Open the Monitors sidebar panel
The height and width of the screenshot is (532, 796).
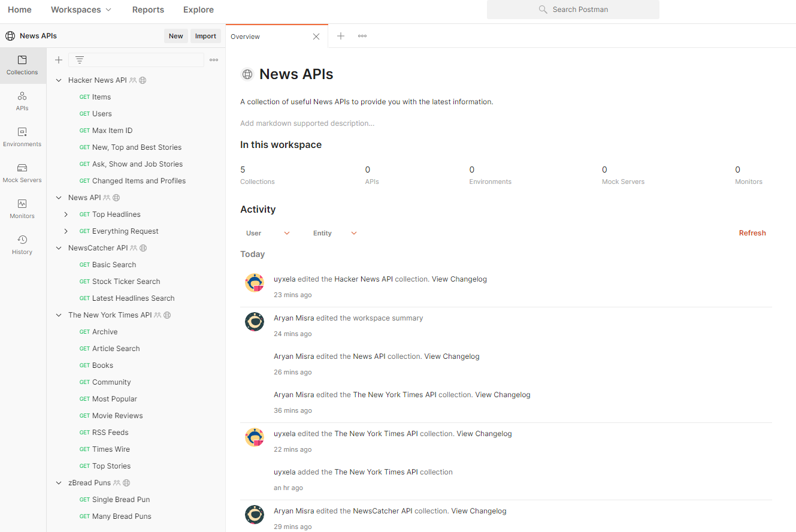pyautogui.click(x=22, y=209)
